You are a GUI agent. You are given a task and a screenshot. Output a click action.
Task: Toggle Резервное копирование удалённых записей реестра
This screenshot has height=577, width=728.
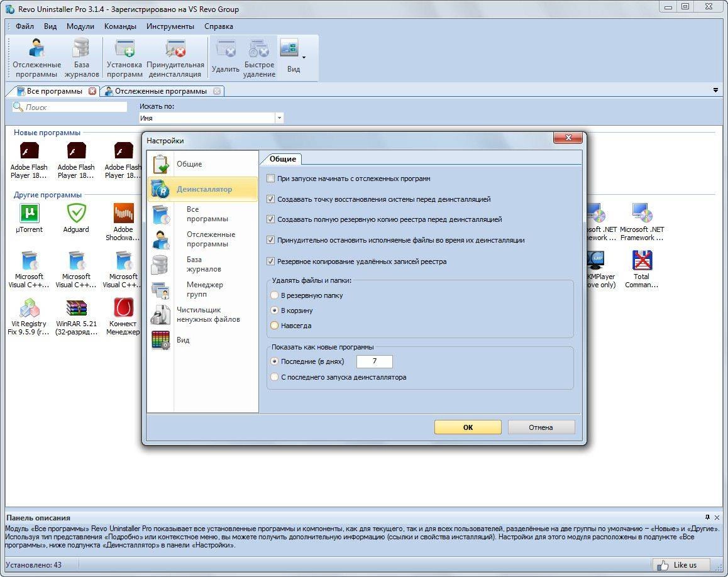point(271,261)
